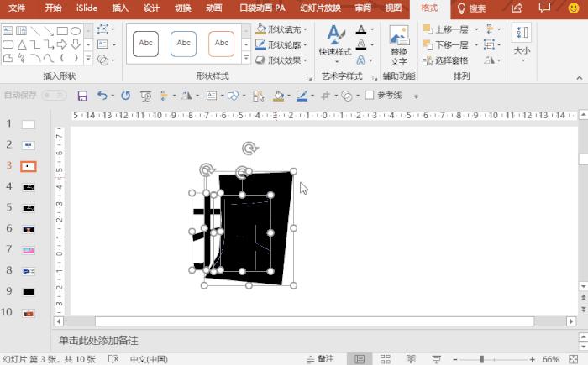The width and height of the screenshot is (588, 365).
Task: Open 选择窗格 selection pane
Action: pos(445,60)
